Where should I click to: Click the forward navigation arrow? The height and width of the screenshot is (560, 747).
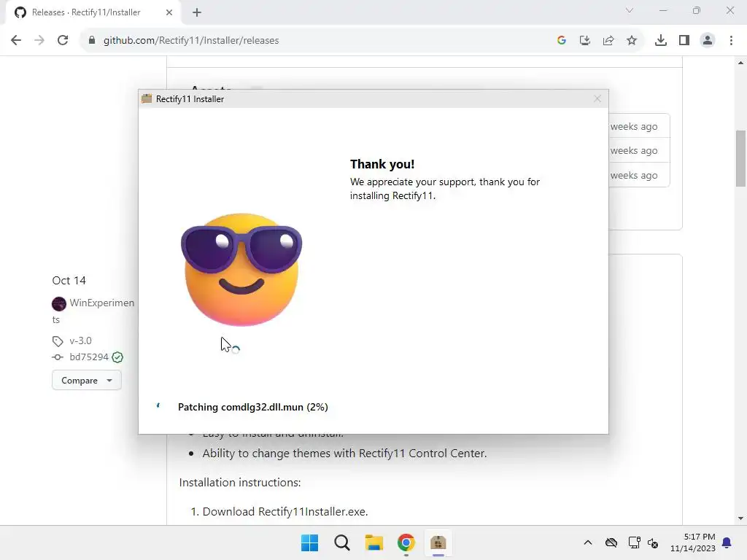pos(39,41)
